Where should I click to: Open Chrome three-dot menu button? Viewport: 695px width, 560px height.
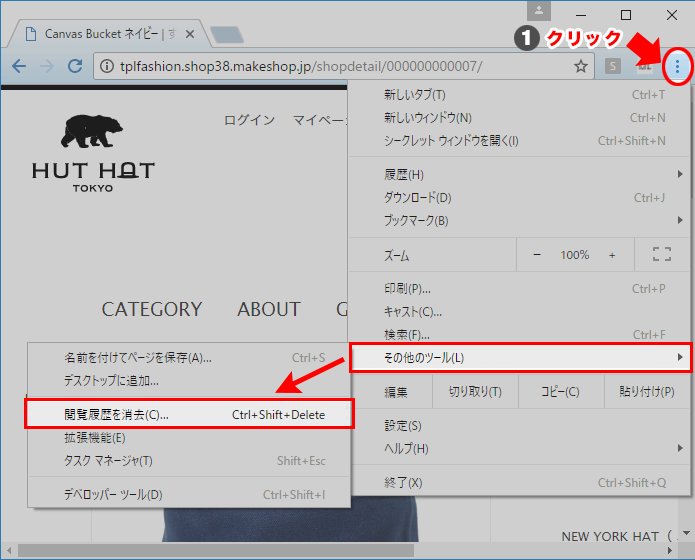point(677,67)
